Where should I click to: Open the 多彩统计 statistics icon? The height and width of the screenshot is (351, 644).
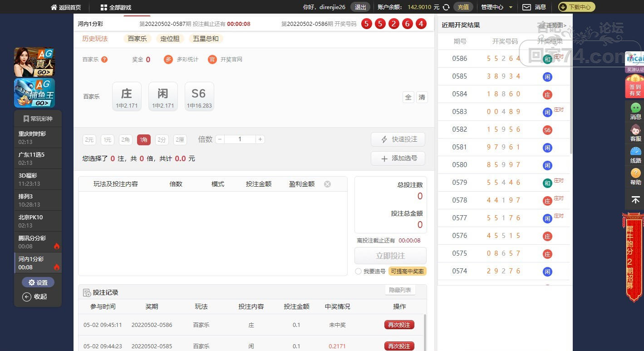click(x=168, y=59)
